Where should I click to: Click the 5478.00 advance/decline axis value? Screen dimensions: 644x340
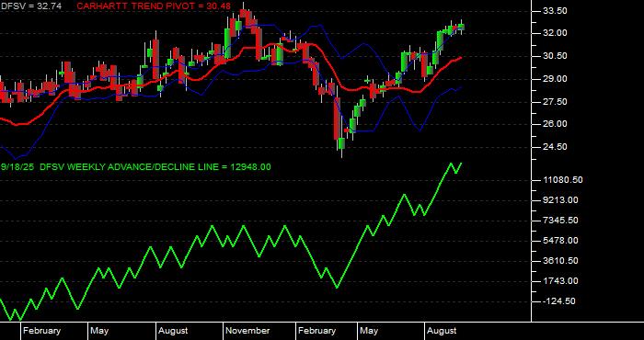pyautogui.click(x=560, y=241)
